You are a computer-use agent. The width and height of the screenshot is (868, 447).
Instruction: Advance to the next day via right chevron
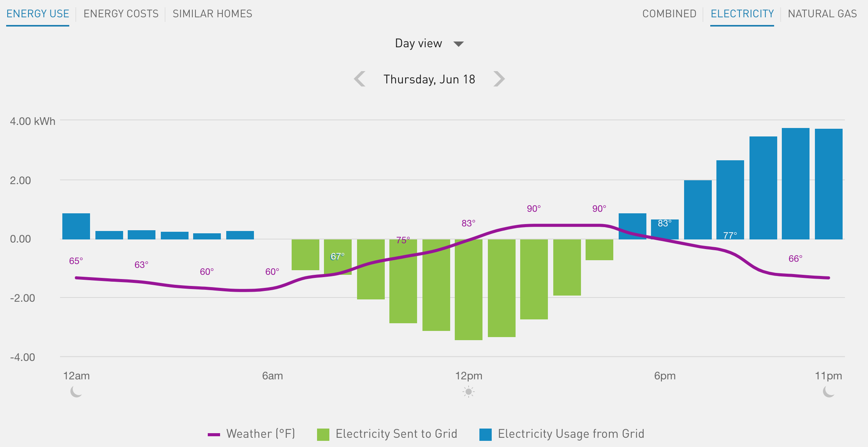(499, 79)
